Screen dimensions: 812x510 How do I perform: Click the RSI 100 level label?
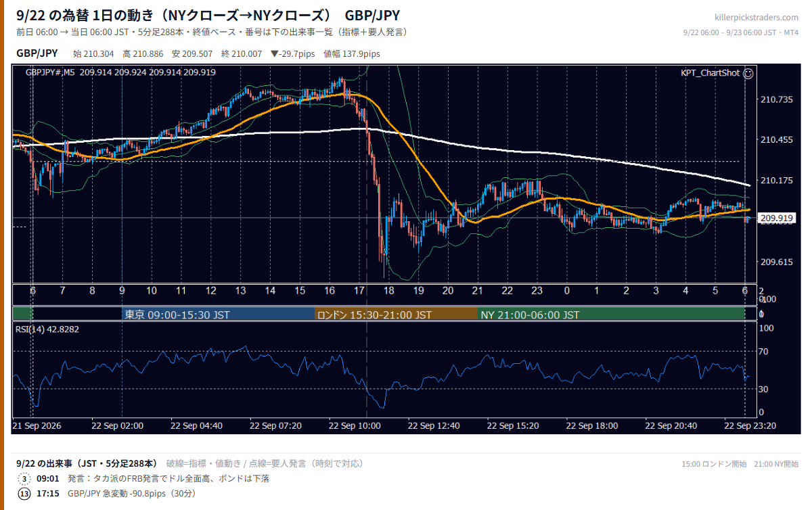(767, 328)
